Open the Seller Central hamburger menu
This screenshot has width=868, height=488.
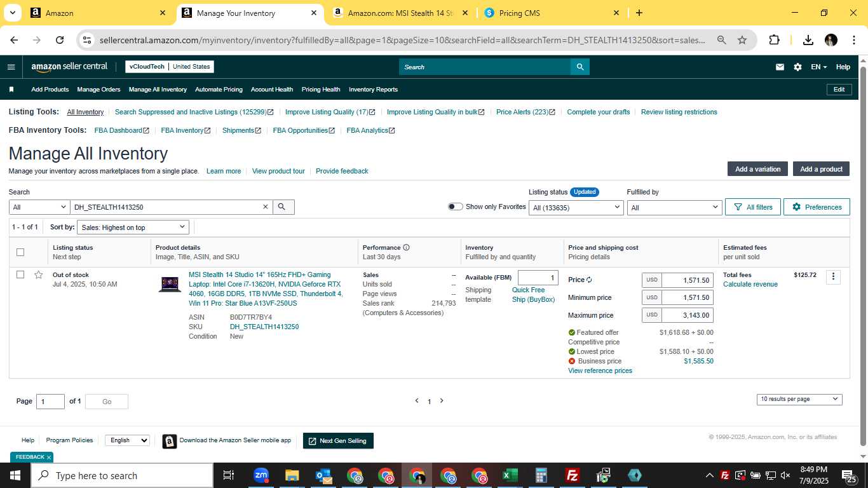[11, 67]
